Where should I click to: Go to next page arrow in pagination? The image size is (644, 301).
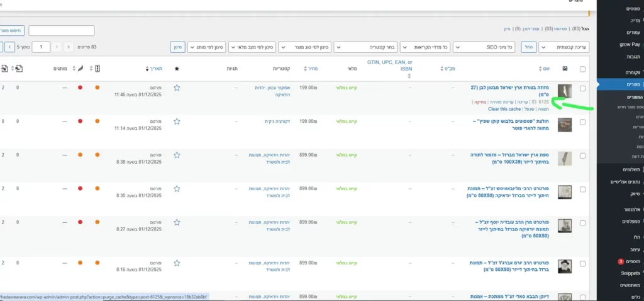tap(11, 47)
